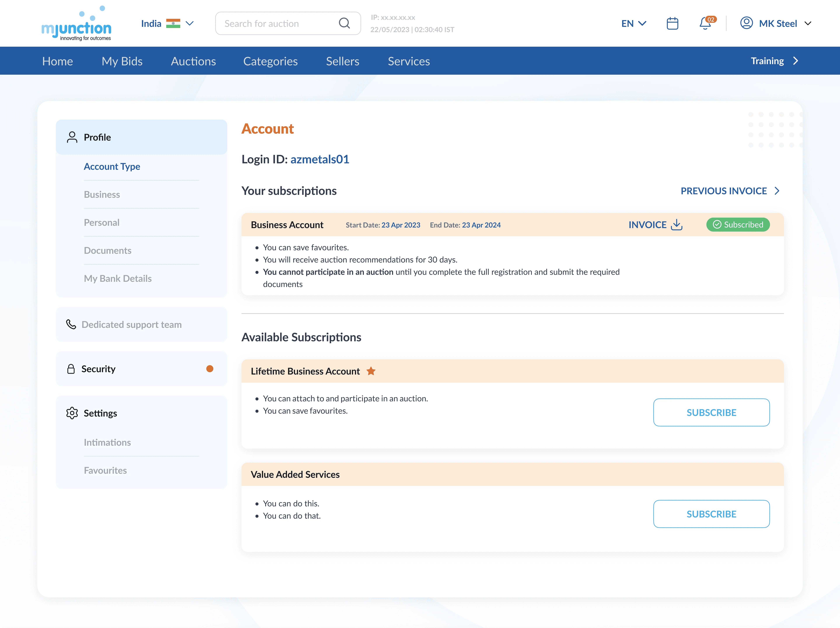Go to the My Bids tab
Screen dimensions: 840x628
click(122, 61)
